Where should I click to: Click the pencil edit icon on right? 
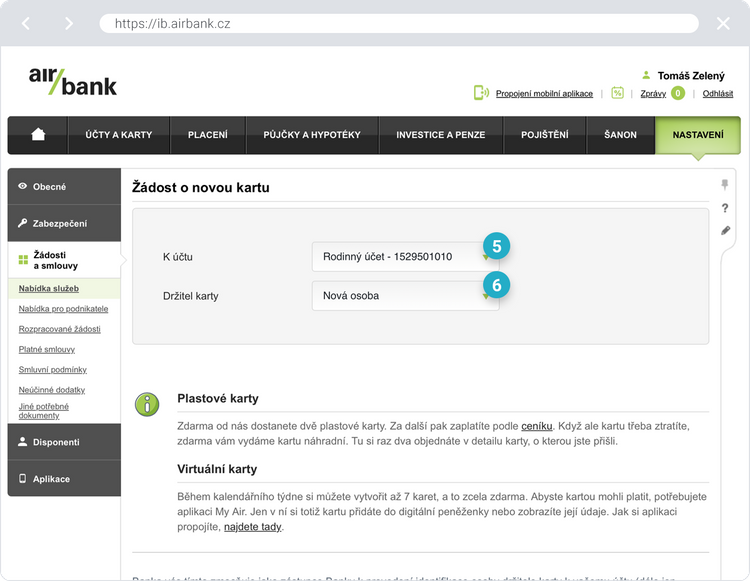pyautogui.click(x=726, y=231)
